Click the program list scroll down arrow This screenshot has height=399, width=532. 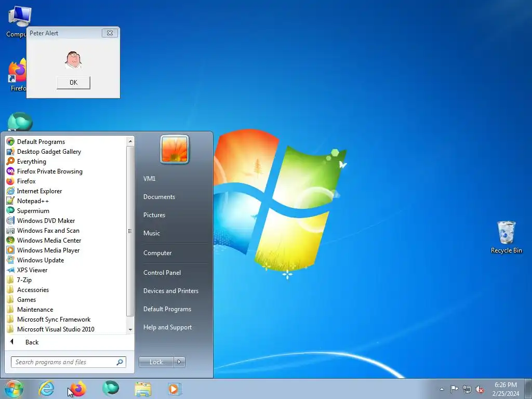coord(130,330)
